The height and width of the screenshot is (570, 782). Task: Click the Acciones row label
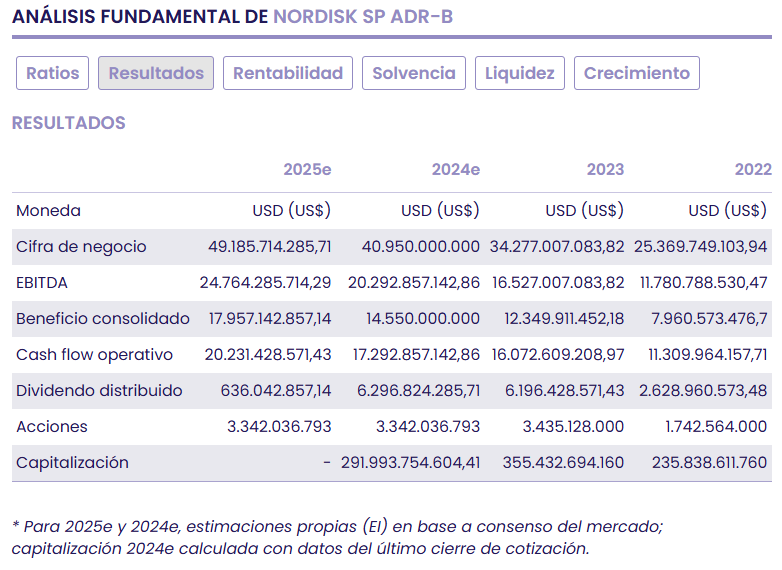(52, 426)
